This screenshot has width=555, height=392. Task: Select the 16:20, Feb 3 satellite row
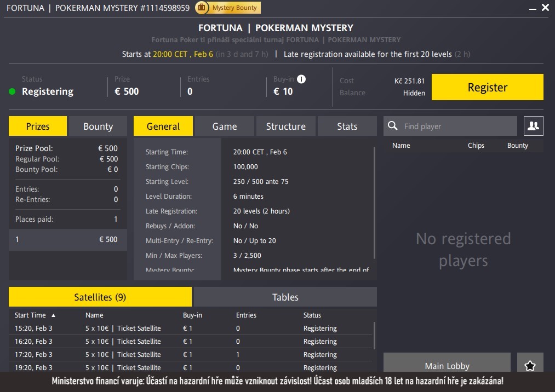(191, 342)
